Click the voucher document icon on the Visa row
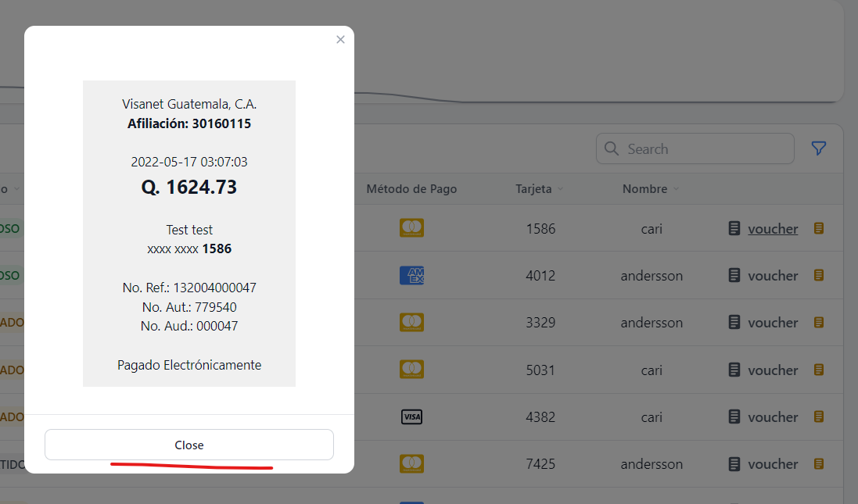858x504 pixels. 734,416
